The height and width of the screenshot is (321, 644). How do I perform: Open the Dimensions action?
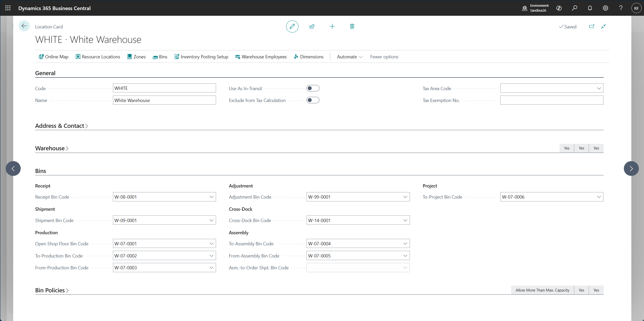coord(309,57)
